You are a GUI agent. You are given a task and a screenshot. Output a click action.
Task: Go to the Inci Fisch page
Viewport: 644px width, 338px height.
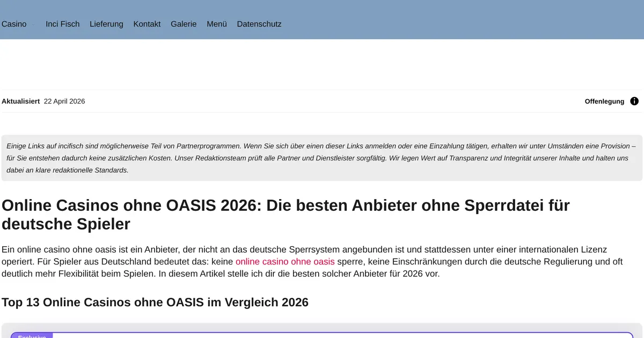click(63, 24)
